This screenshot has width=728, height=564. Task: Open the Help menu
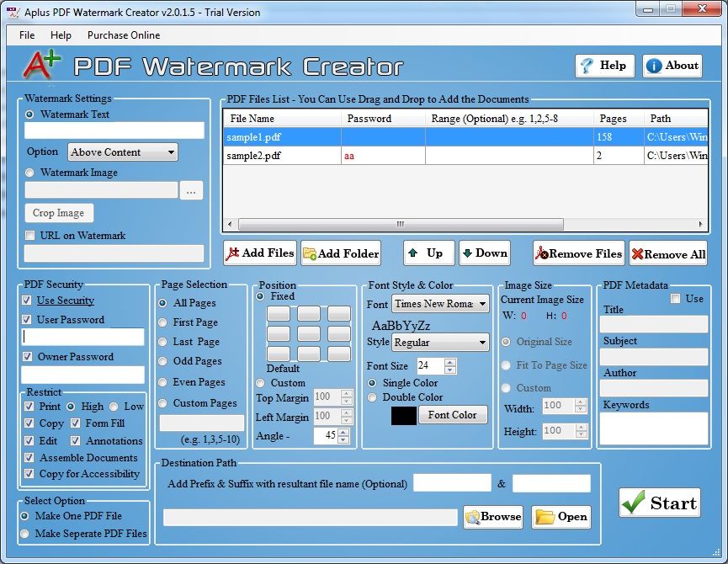click(61, 35)
